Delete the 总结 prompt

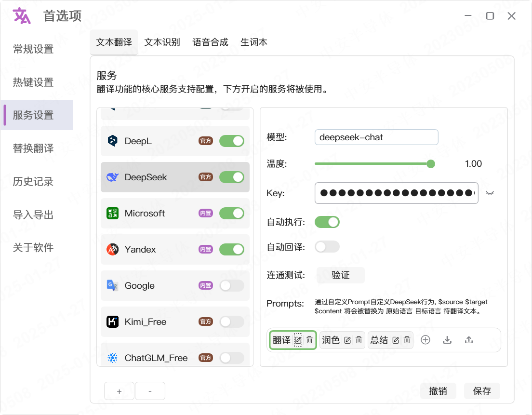tap(407, 340)
